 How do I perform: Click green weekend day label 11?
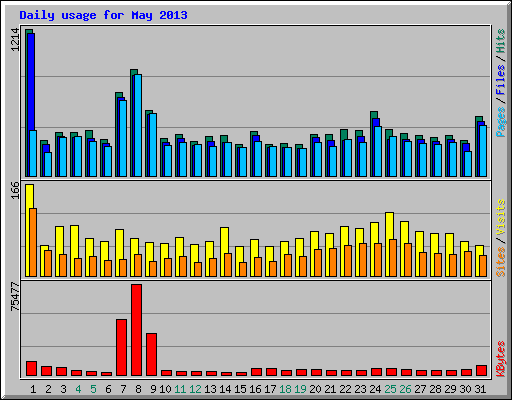(180, 389)
